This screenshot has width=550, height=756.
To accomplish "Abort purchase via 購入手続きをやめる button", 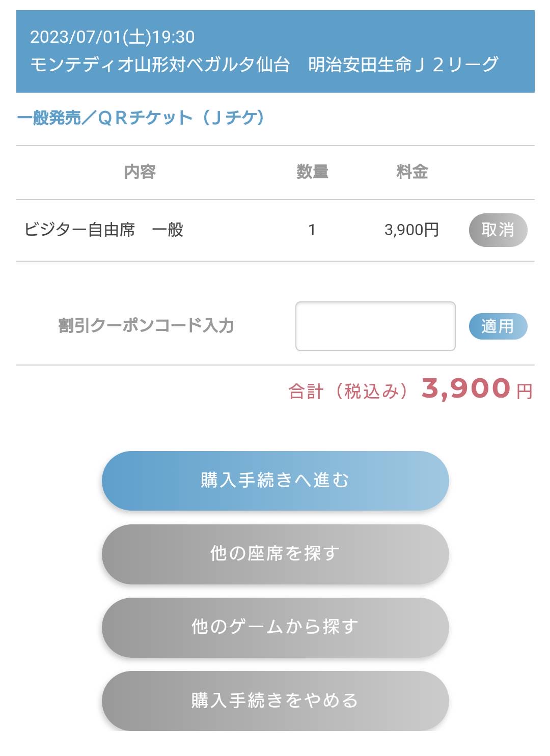I will (x=275, y=701).
